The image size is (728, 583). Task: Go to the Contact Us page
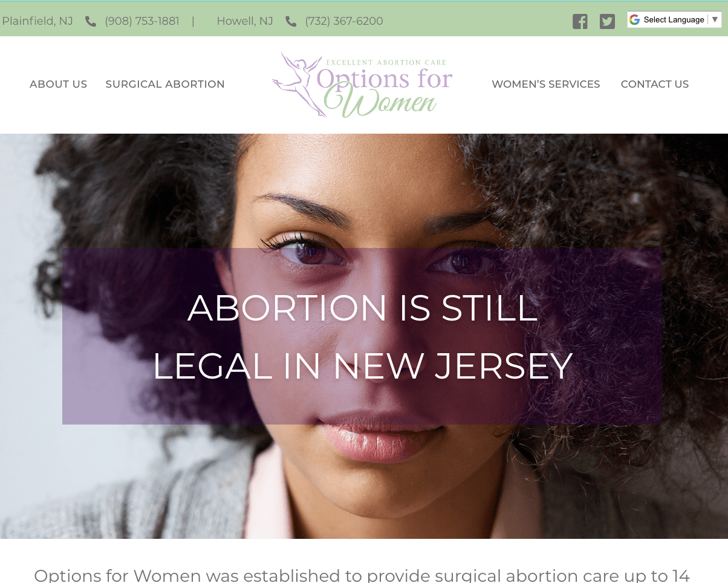[655, 84]
